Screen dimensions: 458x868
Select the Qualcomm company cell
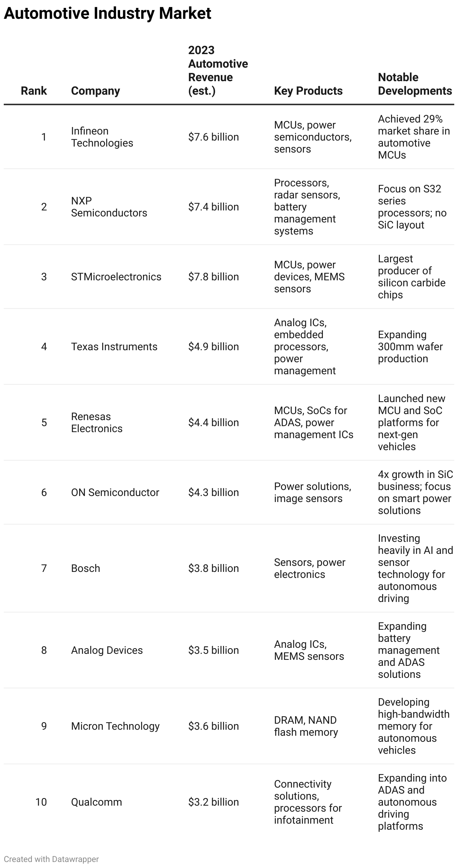click(96, 802)
